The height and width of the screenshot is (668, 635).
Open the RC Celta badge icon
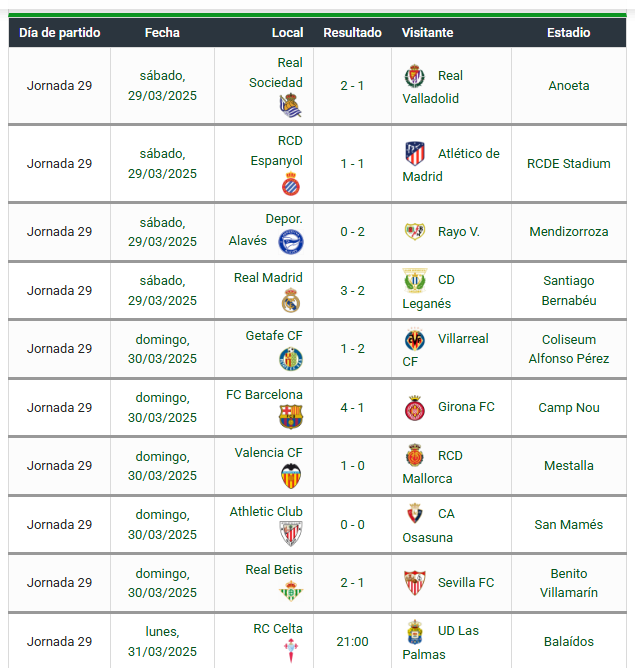click(291, 651)
